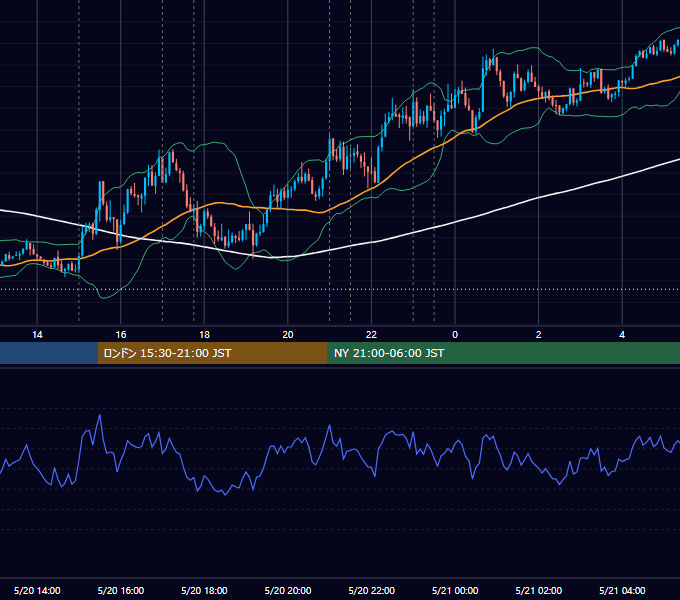Click the 5/20 18:00 date label
680x600 pixels.
tap(204, 590)
